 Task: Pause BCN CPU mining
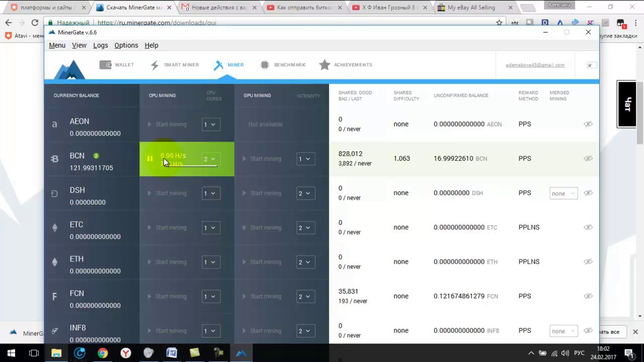coord(149,159)
